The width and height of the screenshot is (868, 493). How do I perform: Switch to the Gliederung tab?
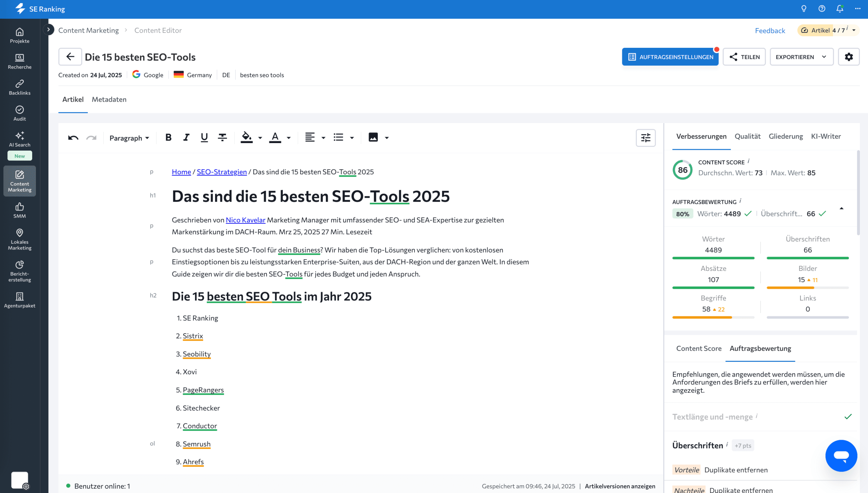coord(786,136)
